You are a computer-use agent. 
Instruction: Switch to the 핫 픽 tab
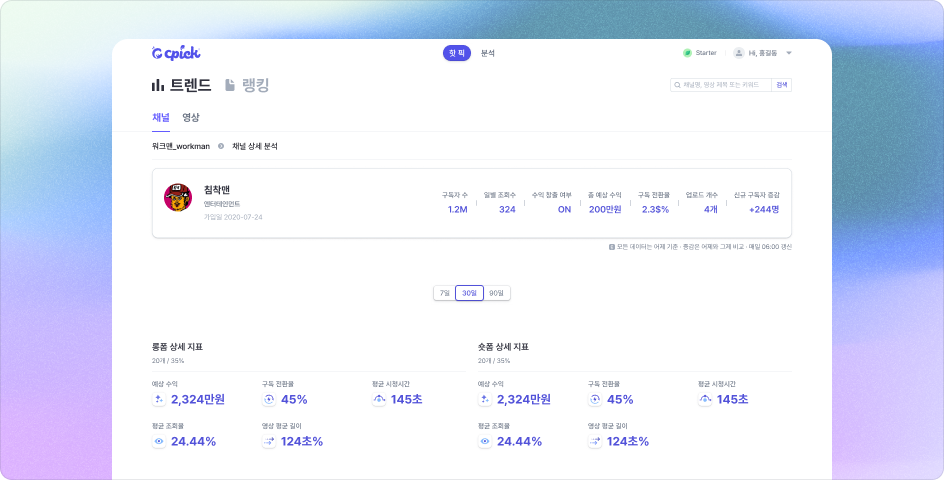click(x=457, y=53)
